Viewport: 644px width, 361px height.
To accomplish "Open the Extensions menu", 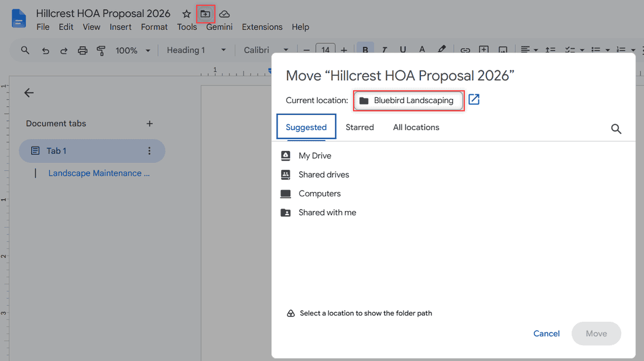I will pyautogui.click(x=262, y=27).
